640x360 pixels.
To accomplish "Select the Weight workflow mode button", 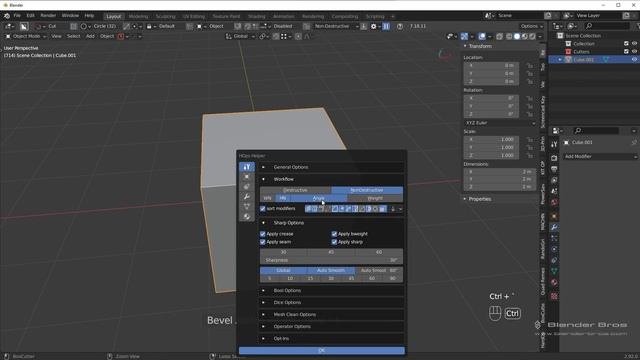I will click(375, 198).
